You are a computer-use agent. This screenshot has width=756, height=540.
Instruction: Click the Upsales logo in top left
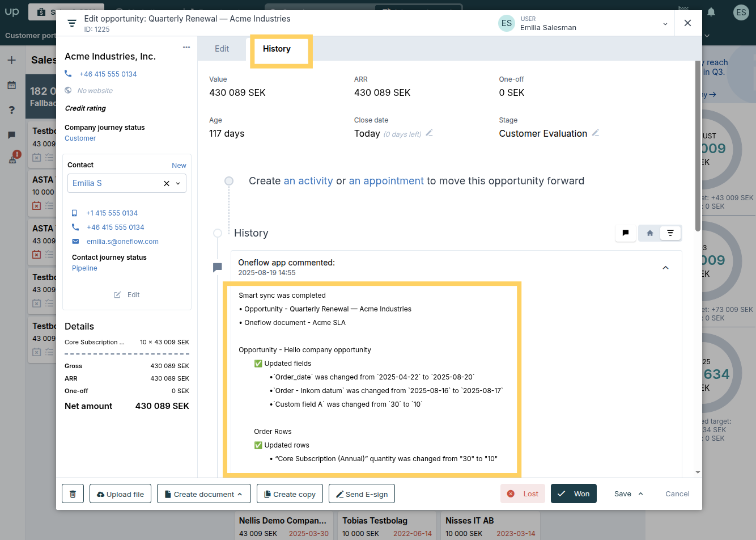pyautogui.click(x=12, y=12)
